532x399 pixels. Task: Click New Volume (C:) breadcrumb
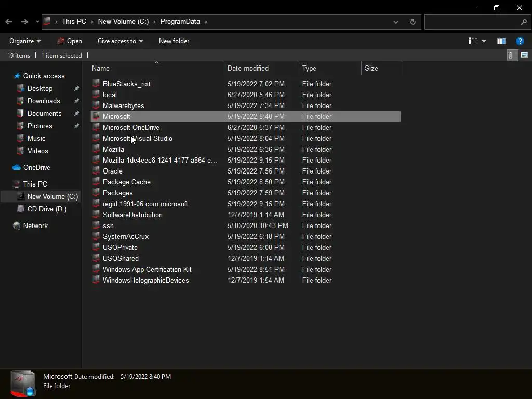point(123,22)
